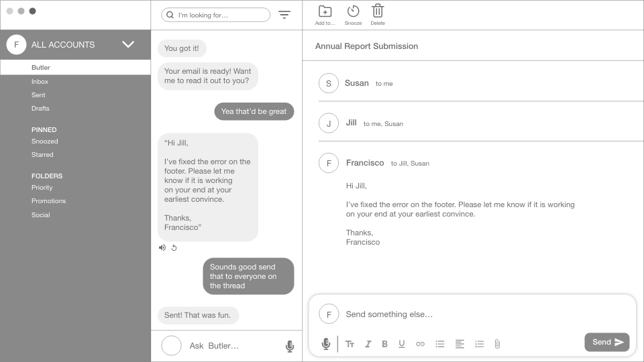Open the Promotions folder
Screen dimensions: 644x362
pos(48,201)
